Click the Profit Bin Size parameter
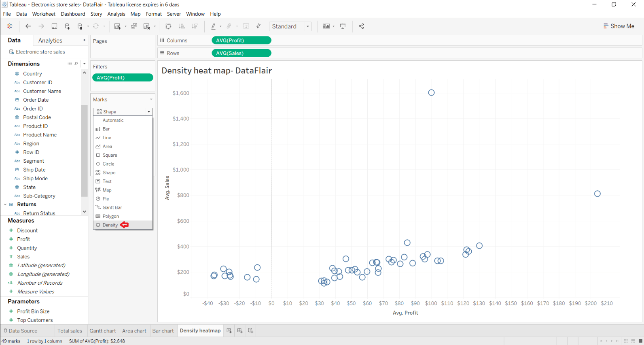644x345 pixels. click(x=33, y=311)
